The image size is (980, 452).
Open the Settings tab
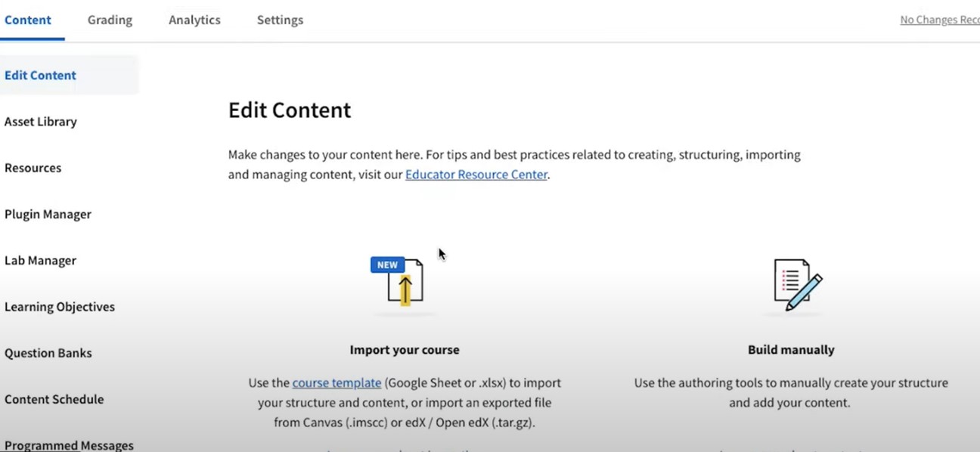pos(280,20)
